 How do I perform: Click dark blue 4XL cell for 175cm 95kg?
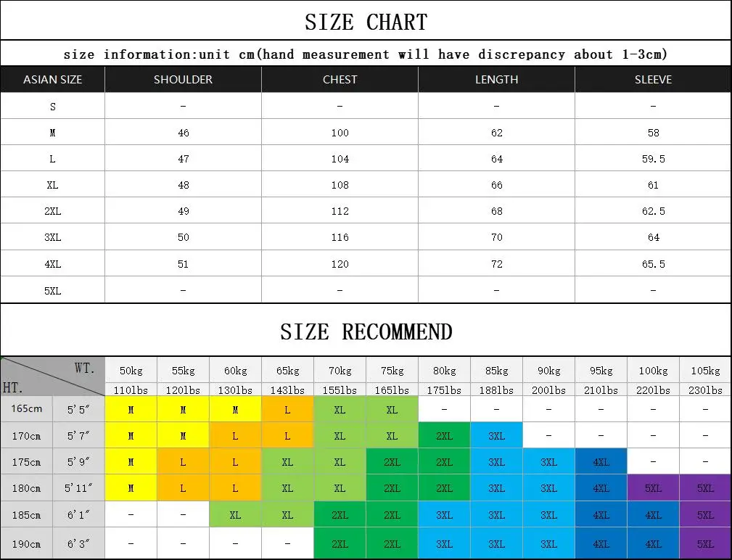coord(601,462)
